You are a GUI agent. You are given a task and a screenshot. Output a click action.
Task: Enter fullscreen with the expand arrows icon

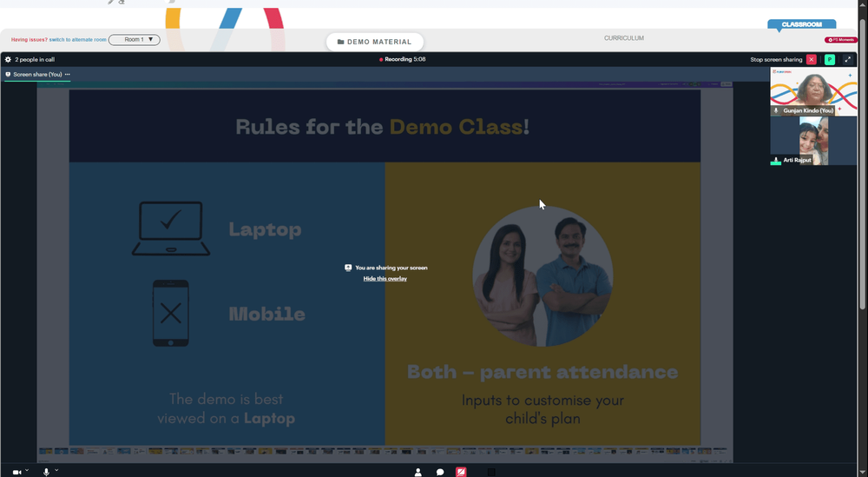click(847, 59)
